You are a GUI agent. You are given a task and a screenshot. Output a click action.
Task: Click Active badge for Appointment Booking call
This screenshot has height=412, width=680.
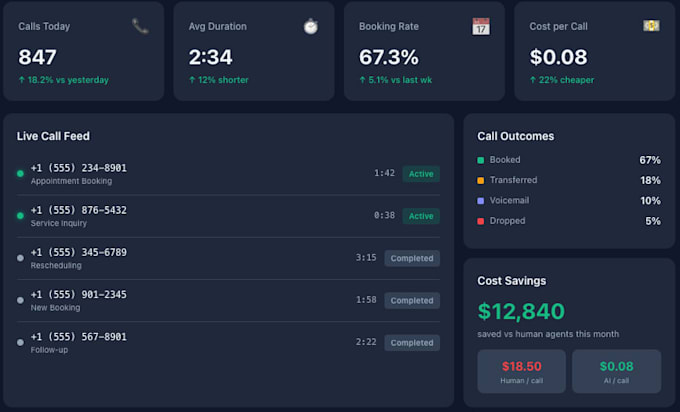[x=421, y=174]
